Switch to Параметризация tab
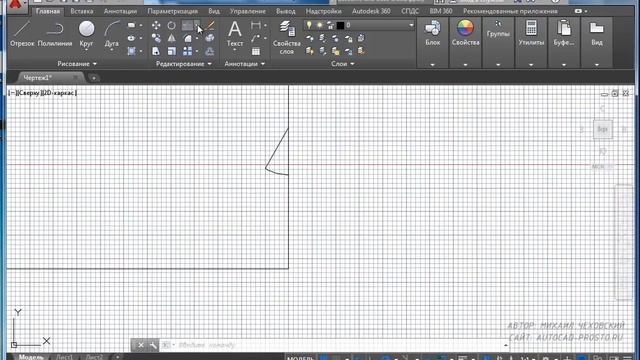 172,11
